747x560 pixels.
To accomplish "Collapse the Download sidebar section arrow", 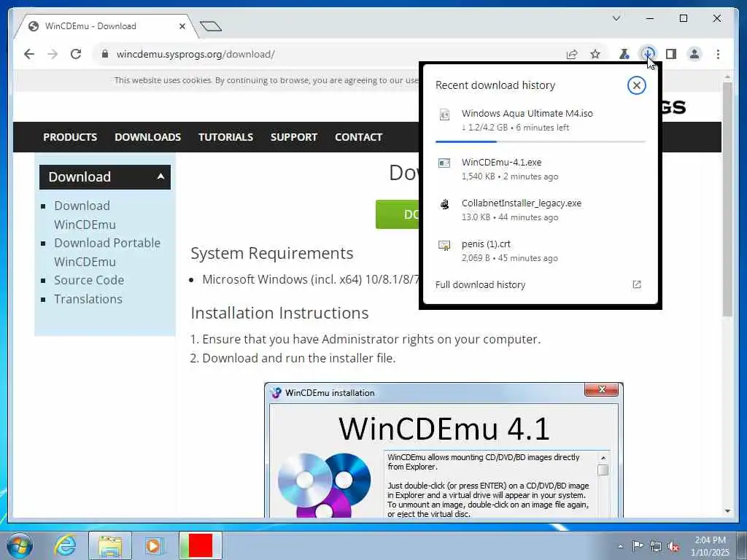I will point(160,176).
